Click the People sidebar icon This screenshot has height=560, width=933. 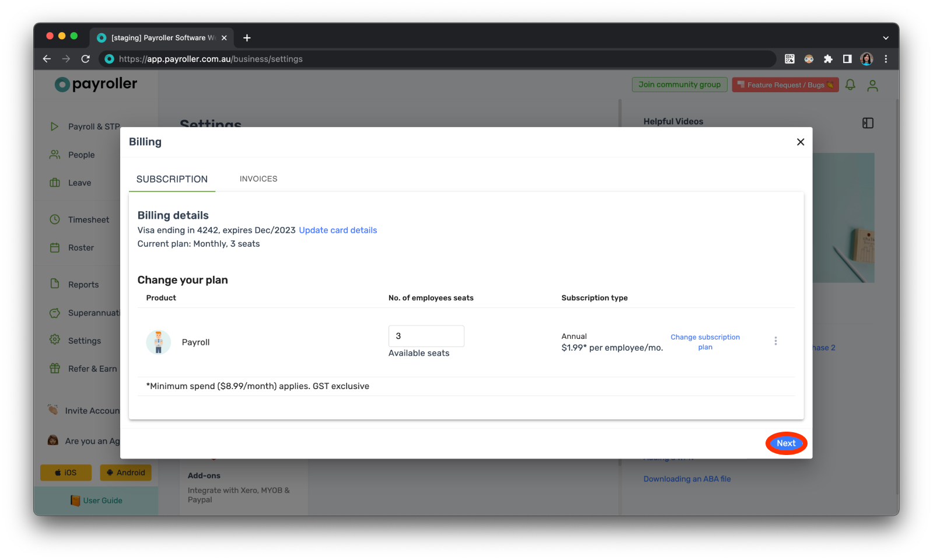click(55, 155)
